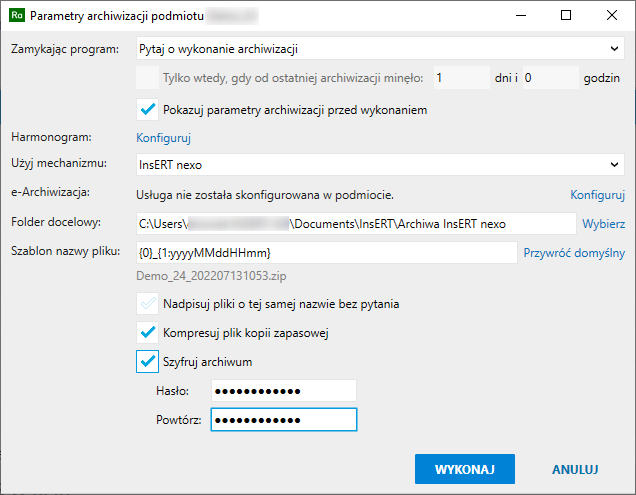Uncheck 'Pokazuj parametry archiwizacji przed wykonaniem'
This screenshot has width=636, height=495.
(x=148, y=110)
